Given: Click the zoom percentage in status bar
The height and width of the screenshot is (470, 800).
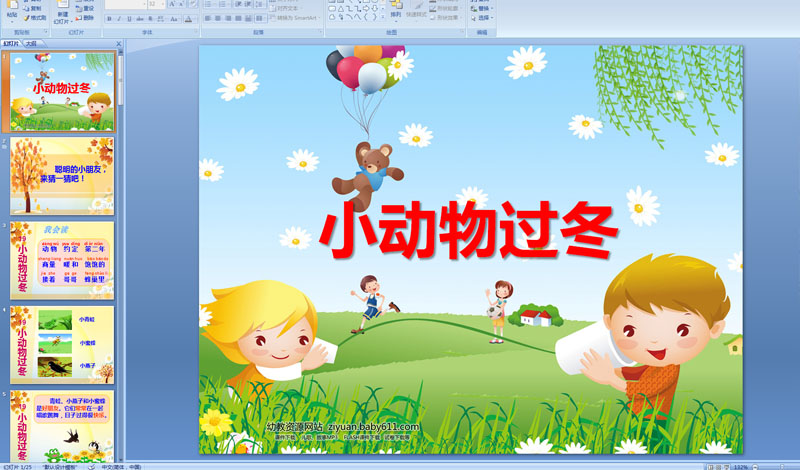Looking at the screenshot, I should click(741, 467).
